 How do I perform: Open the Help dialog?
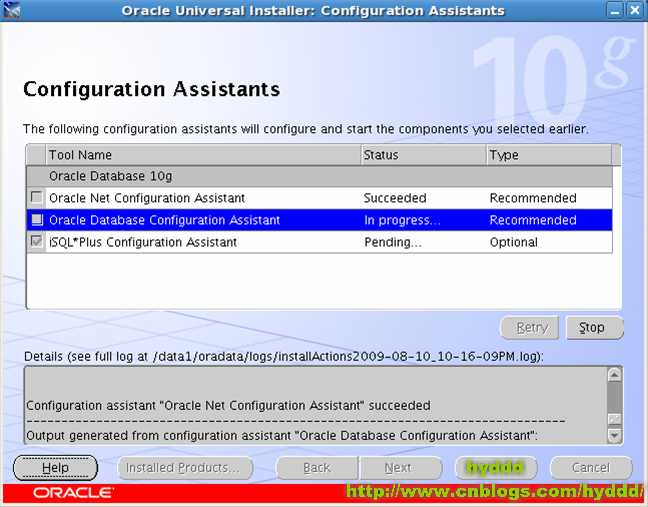[x=55, y=468]
